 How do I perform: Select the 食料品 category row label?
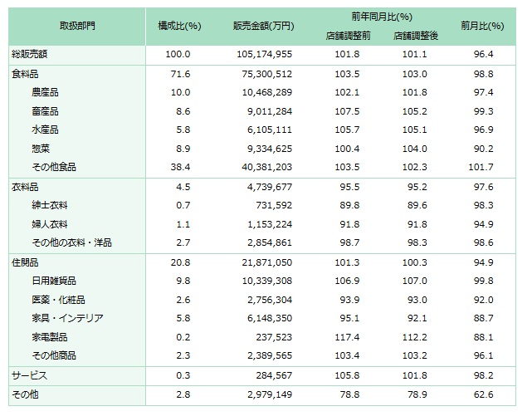point(25,74)
